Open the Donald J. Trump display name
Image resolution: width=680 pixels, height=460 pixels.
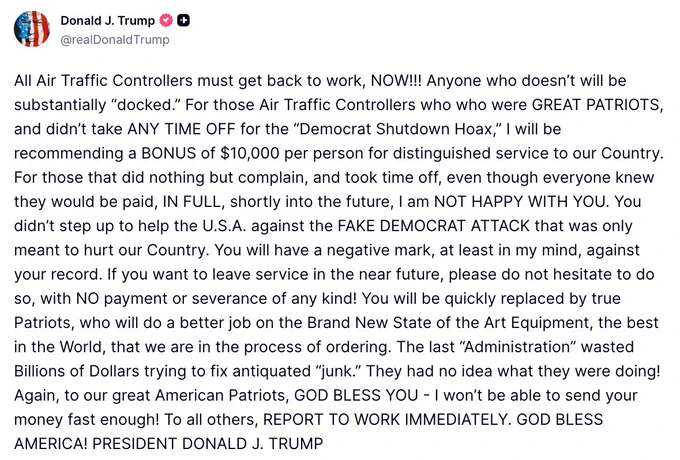pyautogui.click(x=107, y=20)
